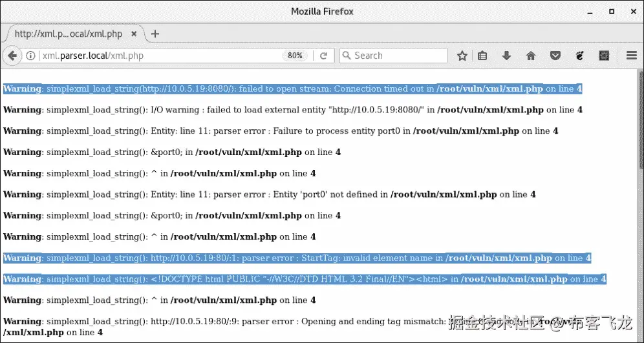Click the 'StartTag: invalid element name' warning

[x=297, y=258]
